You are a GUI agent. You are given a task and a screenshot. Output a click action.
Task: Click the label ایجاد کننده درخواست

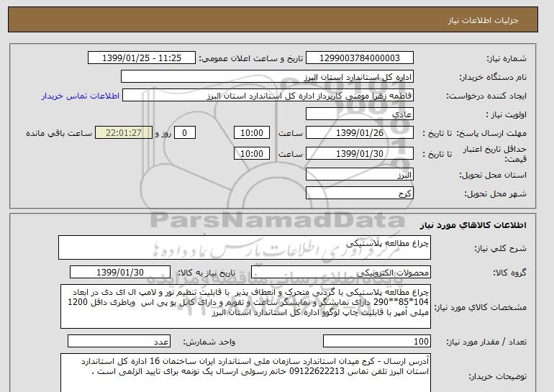click(486, 96)
